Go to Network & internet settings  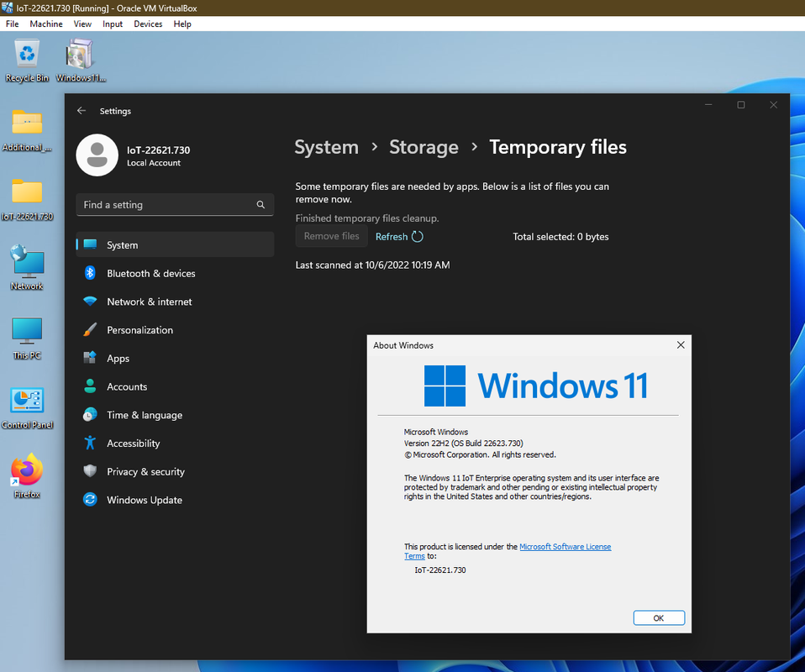click(x=175, y=302)
